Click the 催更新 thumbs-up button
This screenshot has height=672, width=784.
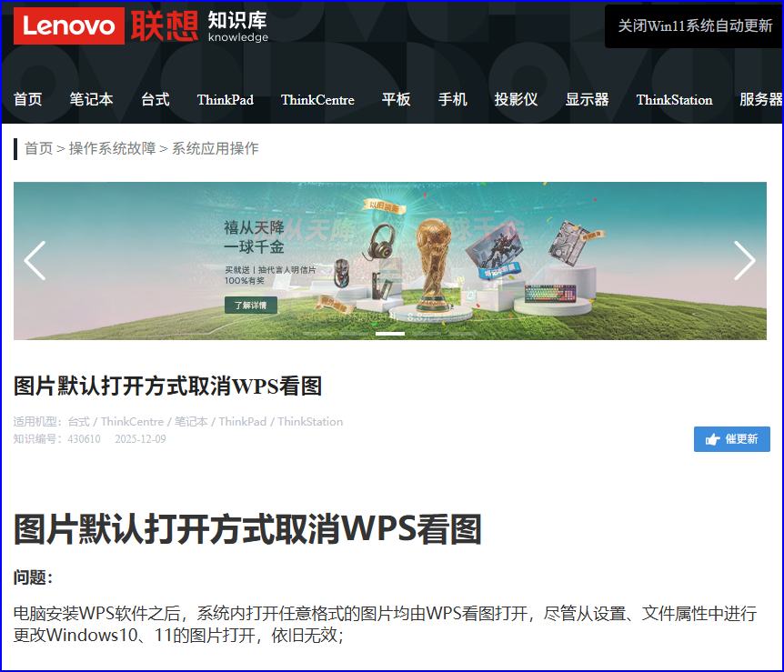[x=731, y=439]
